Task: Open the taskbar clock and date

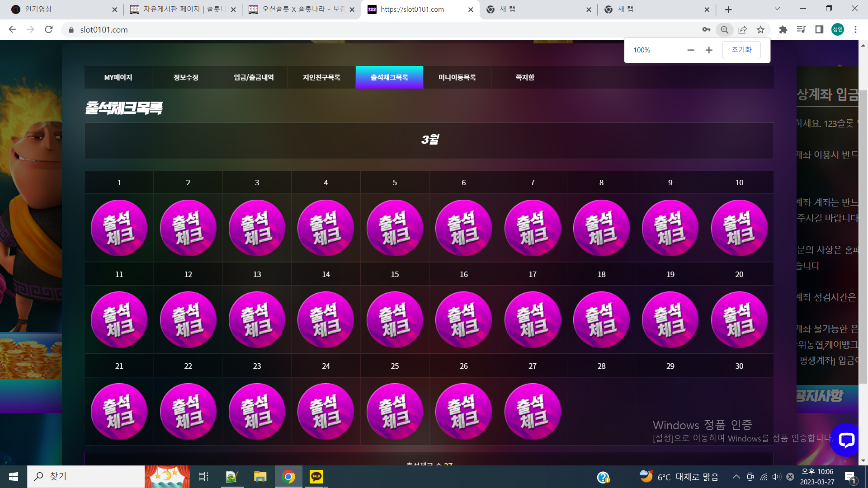Action: coord(817,477)
